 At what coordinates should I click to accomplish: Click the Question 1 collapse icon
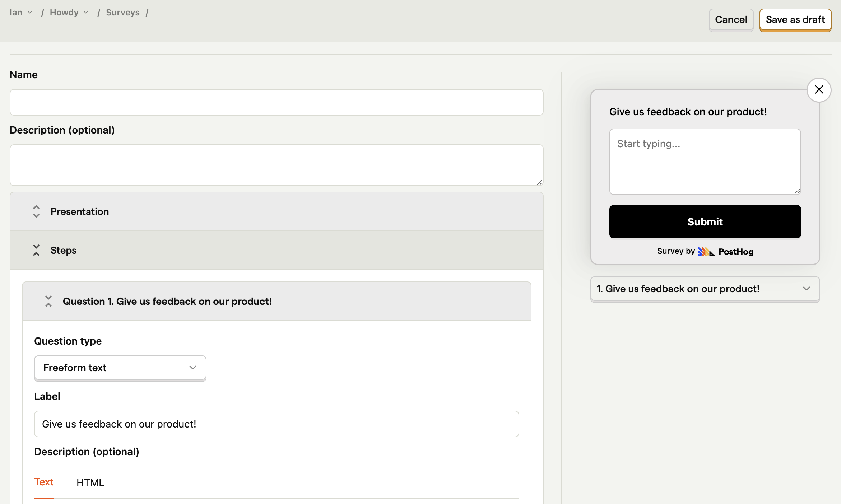click(48, 301)
